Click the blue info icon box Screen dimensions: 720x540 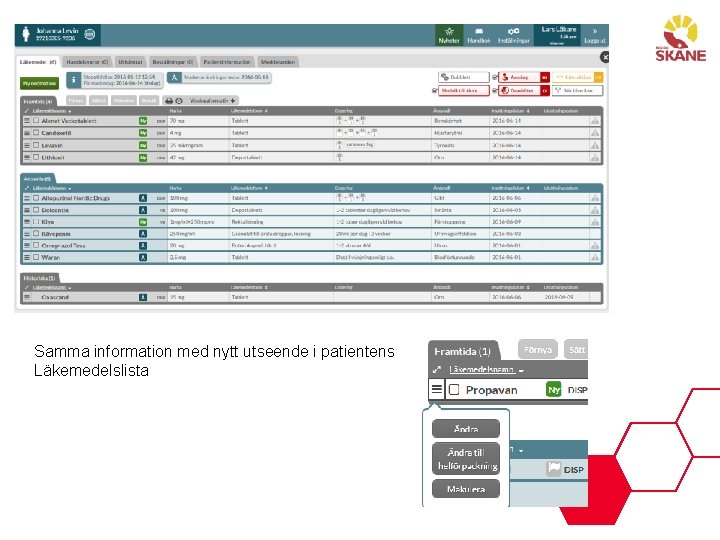[73, 80]
